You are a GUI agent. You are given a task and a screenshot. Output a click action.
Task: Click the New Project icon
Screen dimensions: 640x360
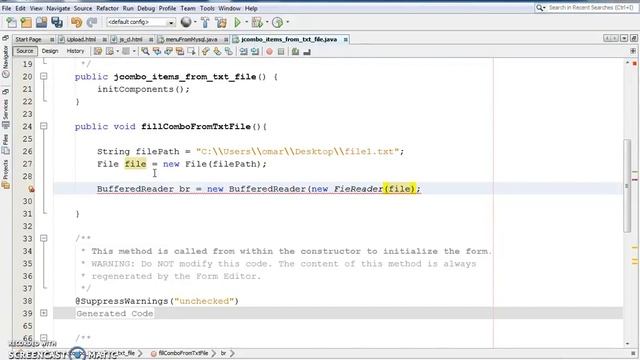click(x=26, y=22)
